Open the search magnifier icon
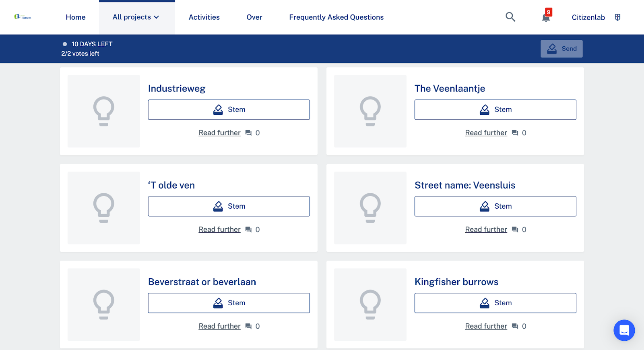 coord(510,17)
